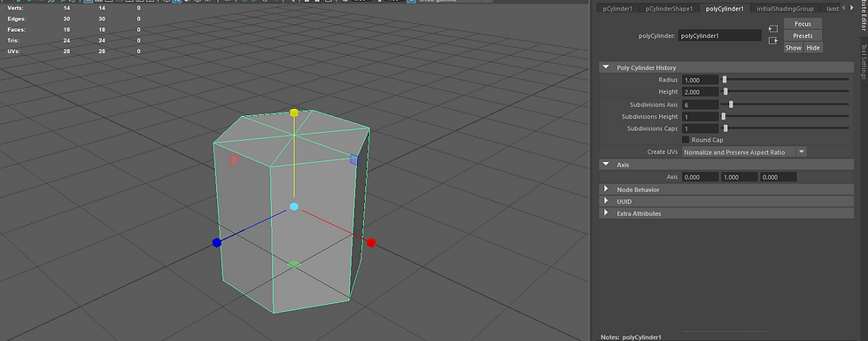868x341 pixels.
Task: Click the output connection icon beside Presets
Action: pos(773,41)
